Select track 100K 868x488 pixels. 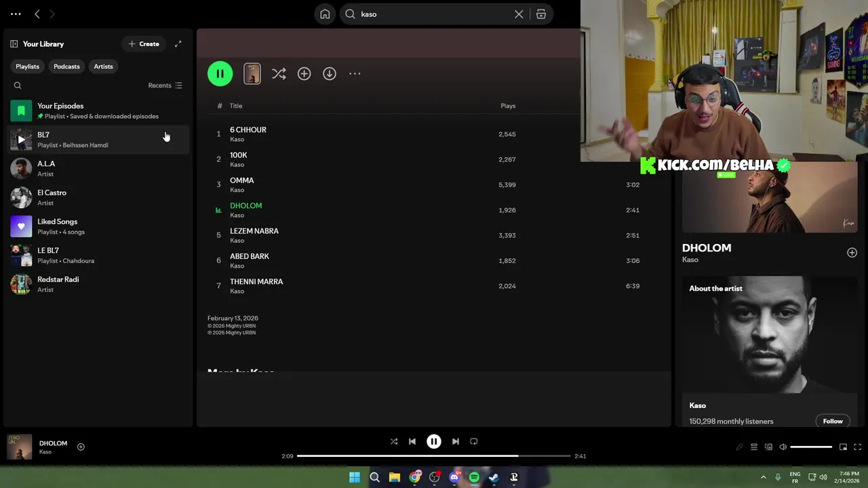[x=239, y=155]
